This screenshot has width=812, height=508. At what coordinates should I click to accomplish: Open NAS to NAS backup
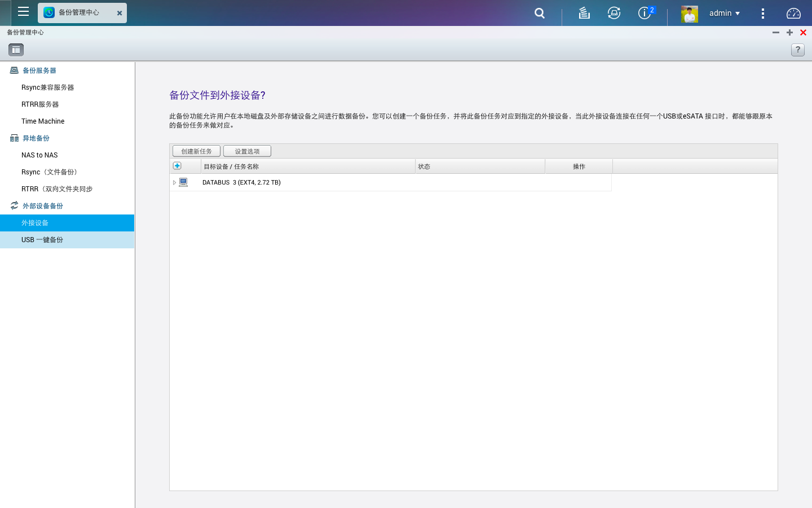39,155
